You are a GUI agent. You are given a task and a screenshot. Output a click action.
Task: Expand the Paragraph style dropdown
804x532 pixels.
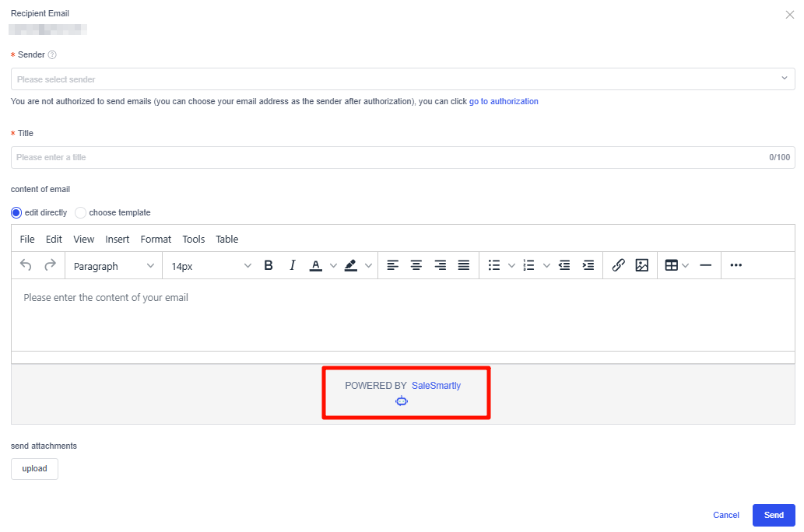tap(114, 266)
